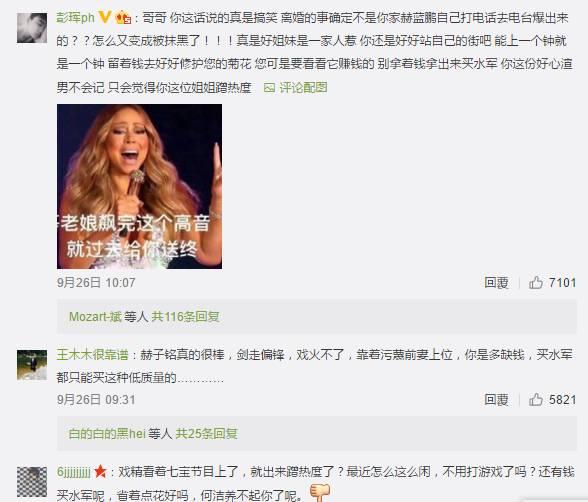
Task: Expand the 共25条回复 reply thread
Action: (207, 434)
